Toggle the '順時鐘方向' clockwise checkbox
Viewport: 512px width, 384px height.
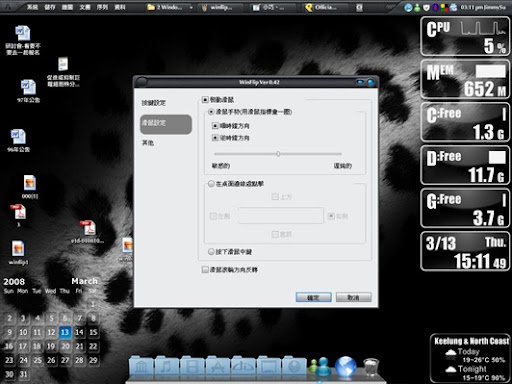click(x=215, y=126)
